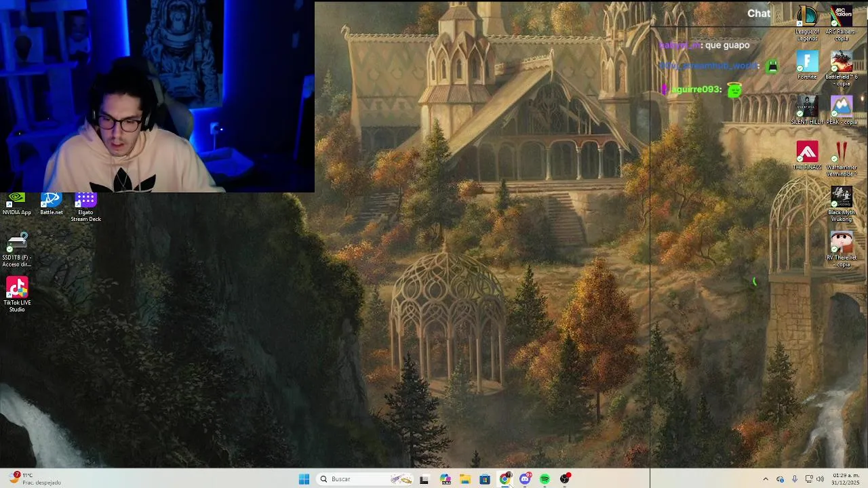Open File Explorer from the taskbar
This screenshot has height=488, width=868.
465,479
